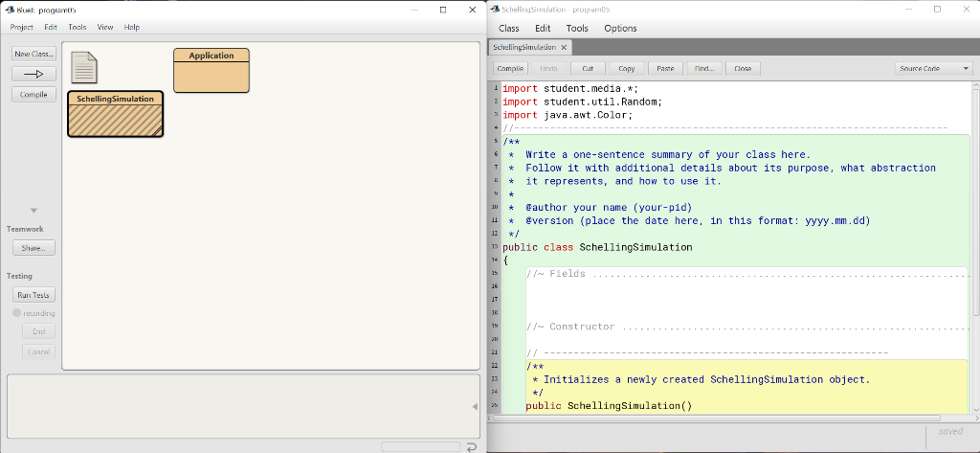The height and width of the screenshot is (453, 980).
Task: Close the SchellingSimulation editor tab
Action: pos(564,47)
